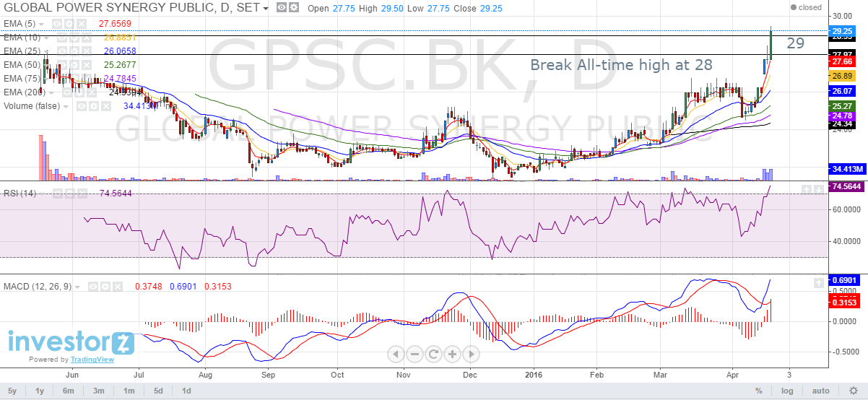
Task: Open EMA (25) settings gear
Action: 74,51
